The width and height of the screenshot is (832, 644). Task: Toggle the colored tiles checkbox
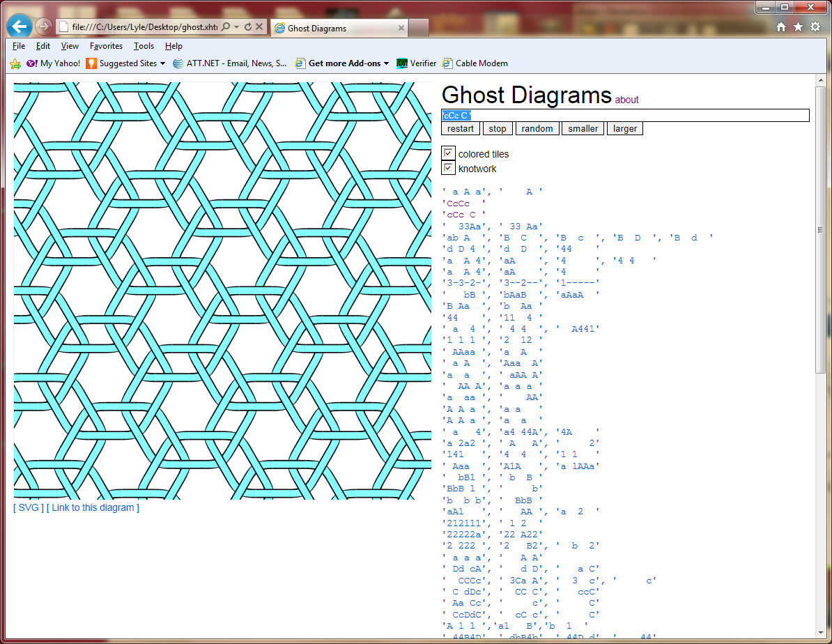click(448, 153)
